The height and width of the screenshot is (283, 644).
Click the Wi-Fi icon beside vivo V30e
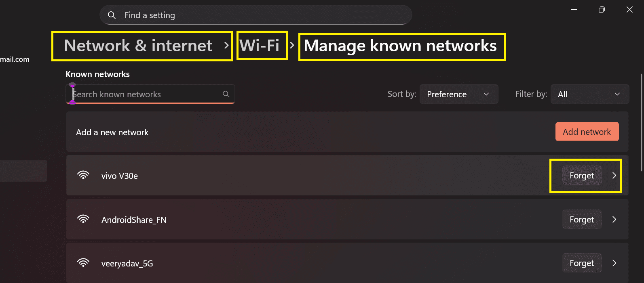point(83,175)
